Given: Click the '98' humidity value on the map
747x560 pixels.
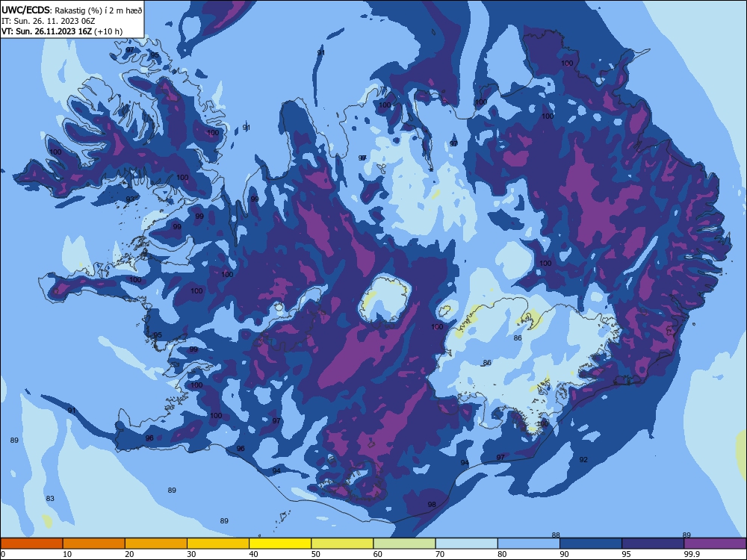Looking at the screenshot, I should pyautogui.click(x=432, y=504).
